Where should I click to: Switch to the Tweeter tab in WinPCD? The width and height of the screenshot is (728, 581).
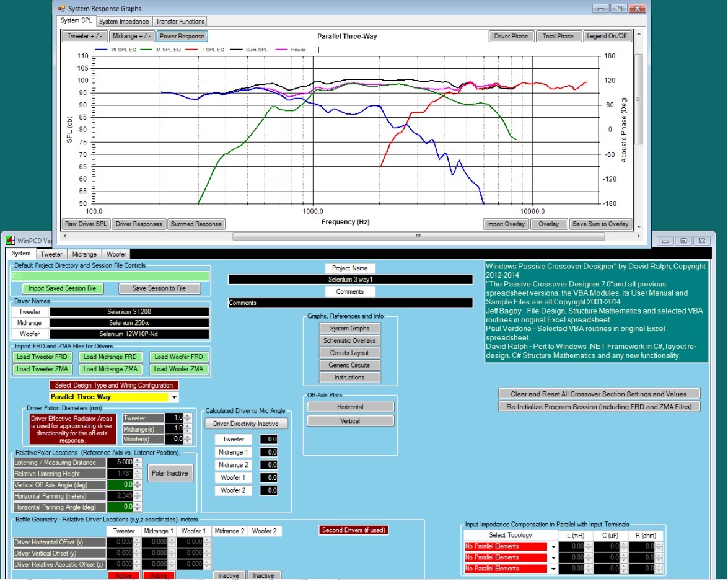pos(51,254)
